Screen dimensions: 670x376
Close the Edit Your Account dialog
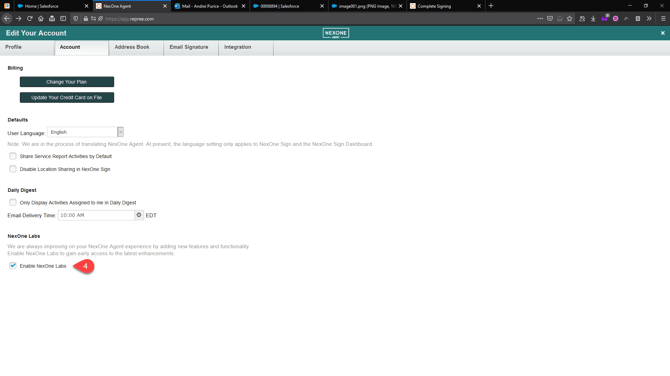pos(663,33)
